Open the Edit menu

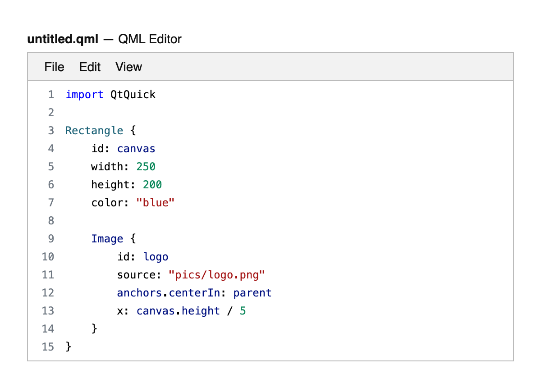[90, 67]
